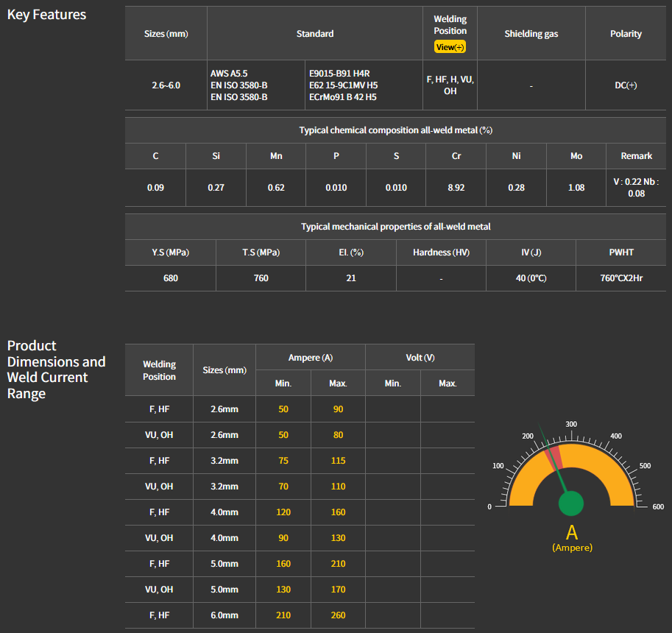Click the green hub of the ampere gauge

click(x=570, y=504)
